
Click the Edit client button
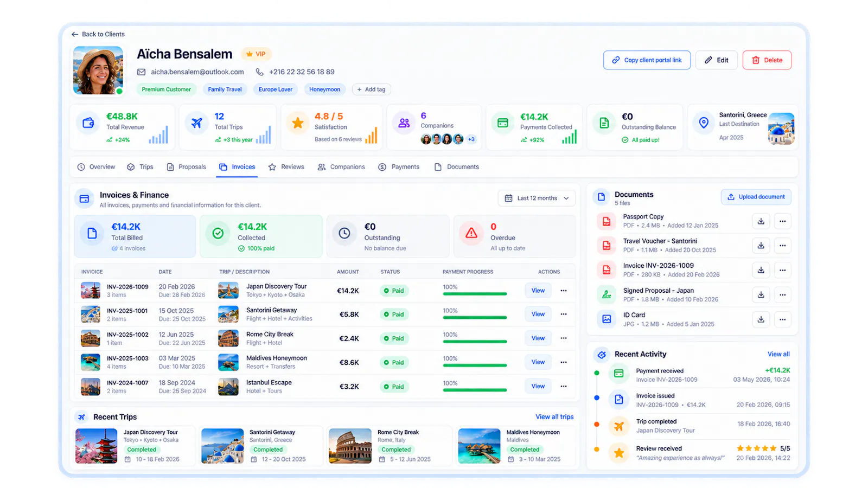pos(717,60)
